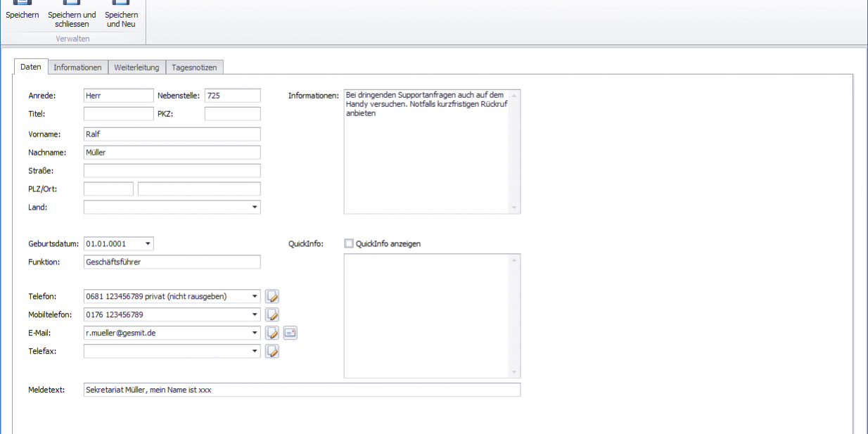868x434 pixels.
Task: Open the edit icon beside the Telefon field
Action: coord(272,297)
